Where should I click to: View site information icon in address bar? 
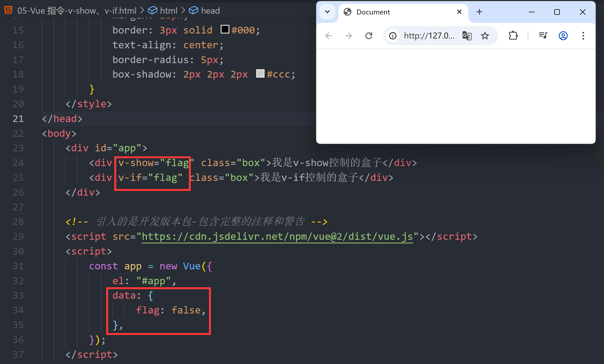tap(393, 36)
